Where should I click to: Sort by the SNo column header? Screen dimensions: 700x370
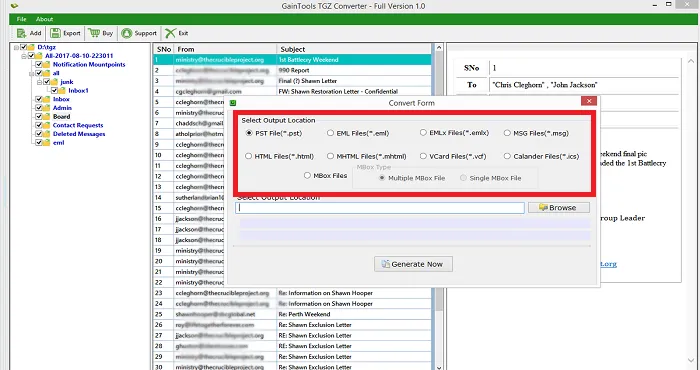(164, 49)
